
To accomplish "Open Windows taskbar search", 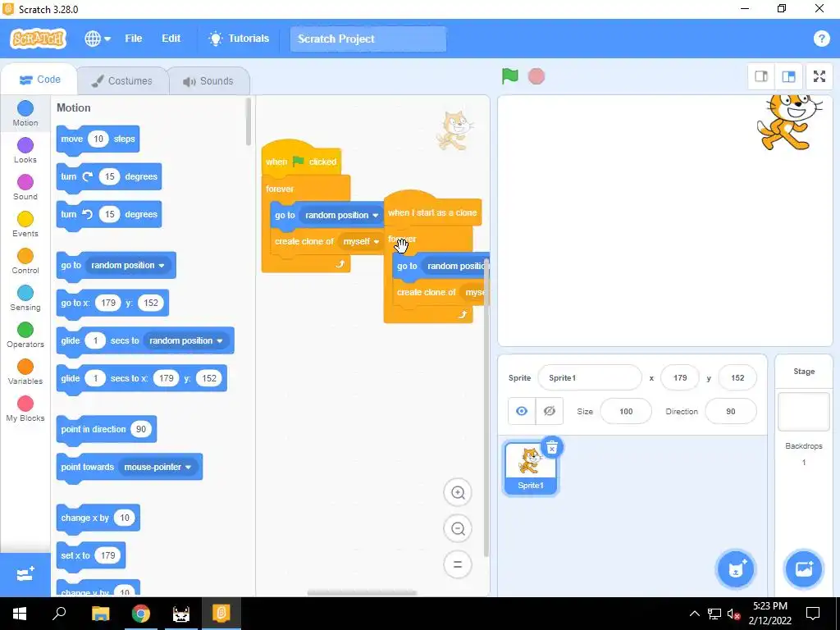I will tap(59, 614).
